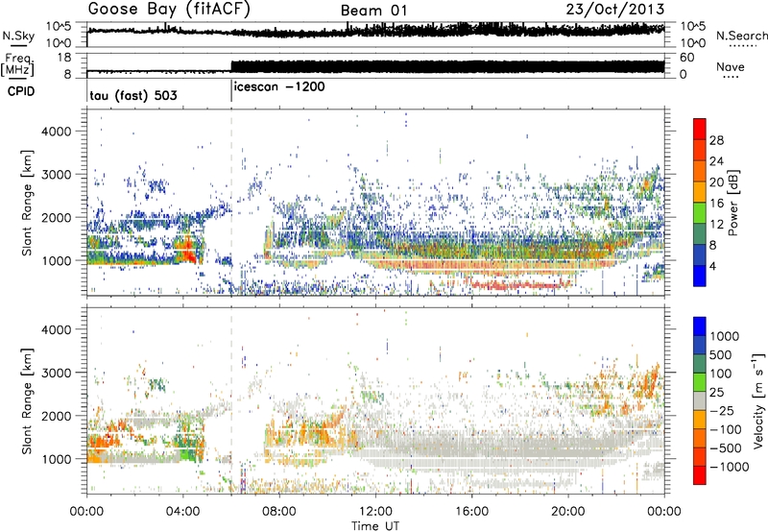Viewport: 768px width, 532px height.
Task: Click the '24' label on the power colorbar
Action: tap(716, 161)
